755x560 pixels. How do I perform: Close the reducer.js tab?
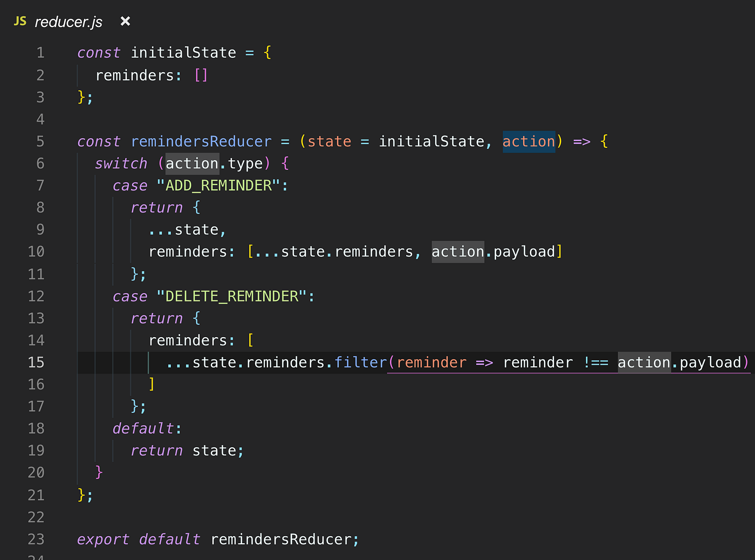125,22
